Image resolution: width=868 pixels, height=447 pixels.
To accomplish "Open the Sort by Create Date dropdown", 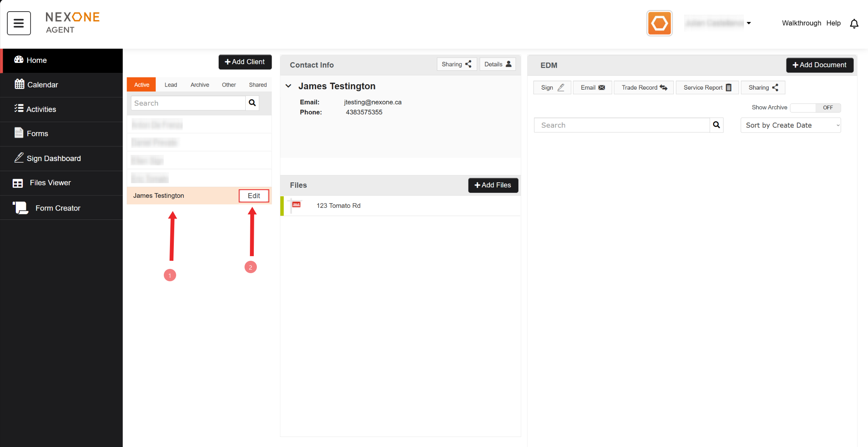I will coord(790,125).
